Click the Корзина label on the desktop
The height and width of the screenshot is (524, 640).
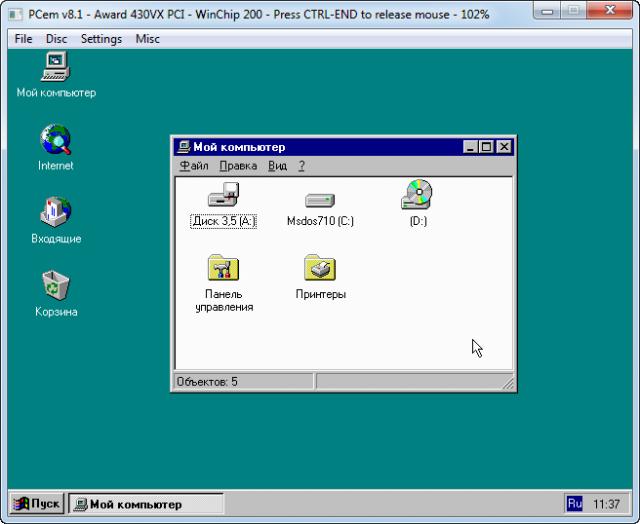[56, 312]
